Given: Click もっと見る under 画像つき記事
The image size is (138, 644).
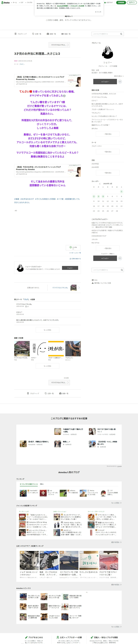Looking at the screenshot, I should pos(47,366).
